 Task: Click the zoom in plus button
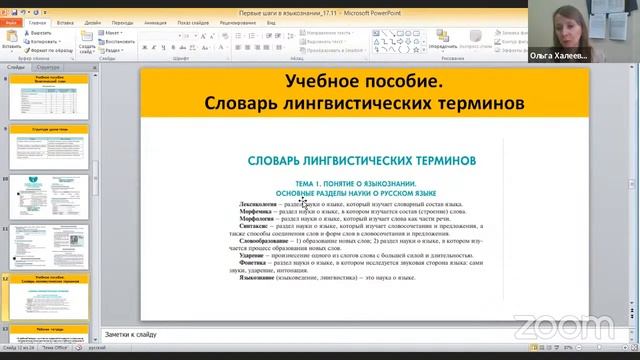625,348
